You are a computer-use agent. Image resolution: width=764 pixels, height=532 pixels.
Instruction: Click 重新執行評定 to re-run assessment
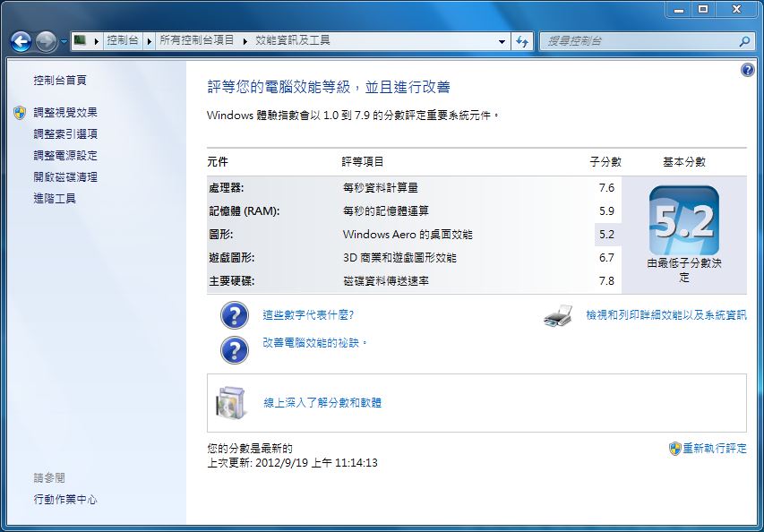coord(715,448)
